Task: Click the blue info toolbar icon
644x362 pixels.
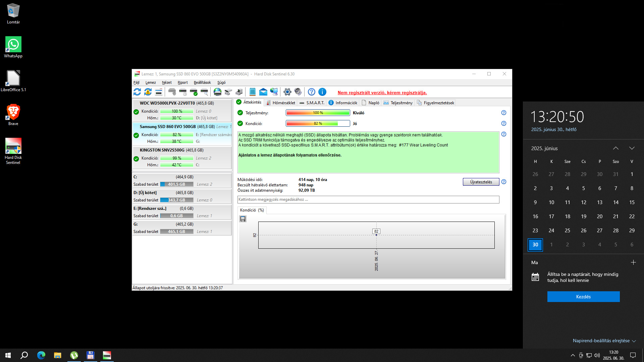Action: (322, 92)
